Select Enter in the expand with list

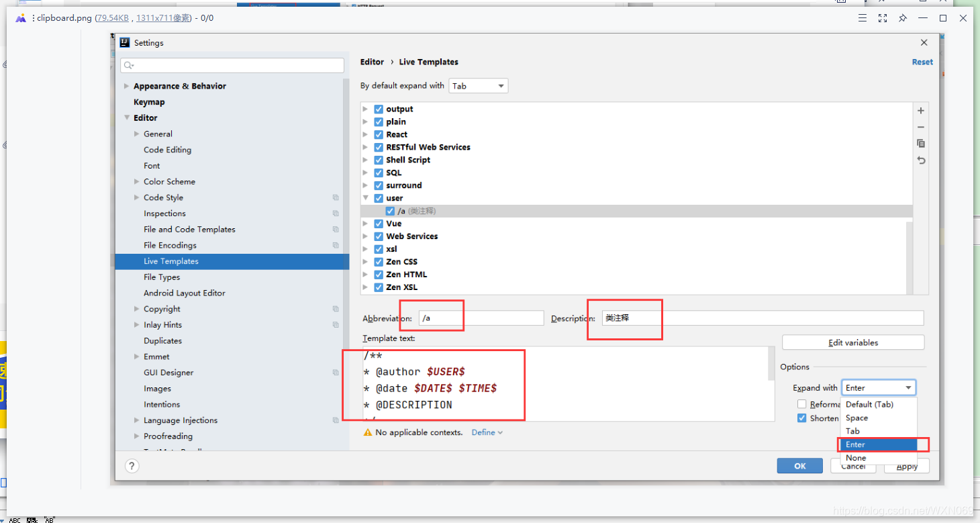879,444
